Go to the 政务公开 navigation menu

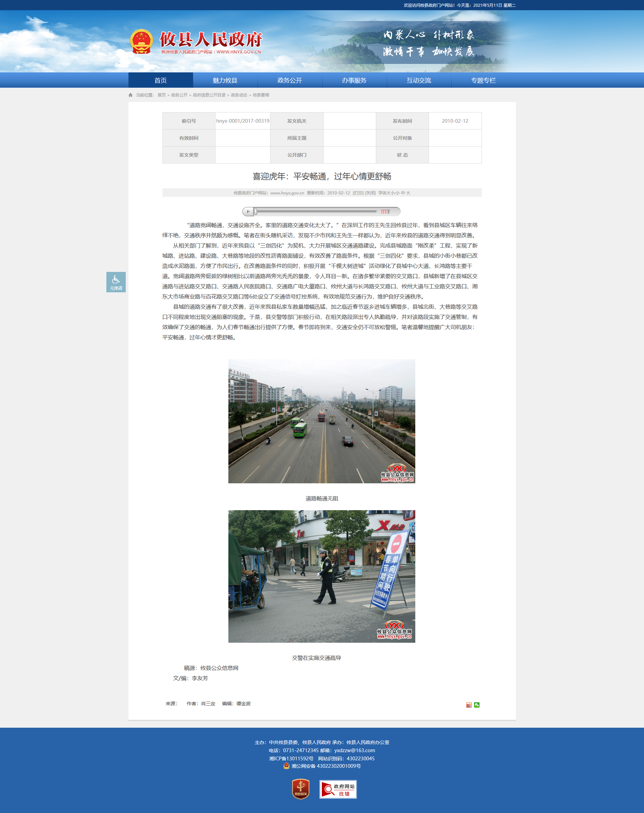click(289, 80)
